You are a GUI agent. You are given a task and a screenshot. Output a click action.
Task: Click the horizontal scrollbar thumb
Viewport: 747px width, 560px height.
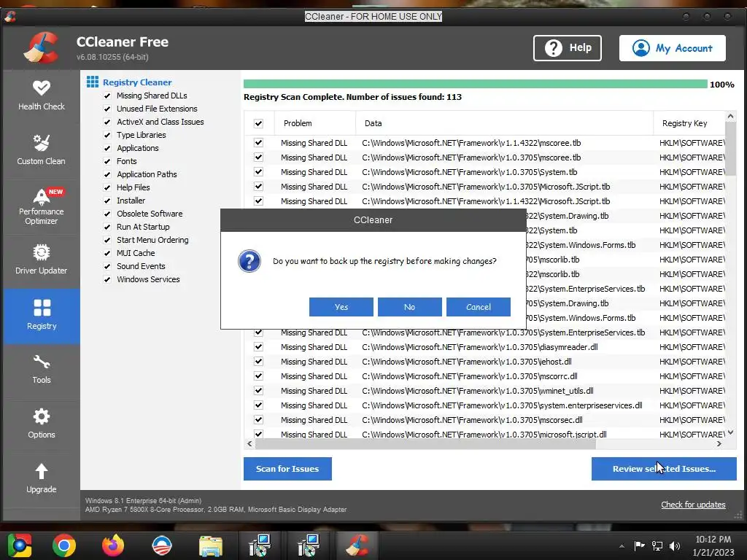(425, 444)
